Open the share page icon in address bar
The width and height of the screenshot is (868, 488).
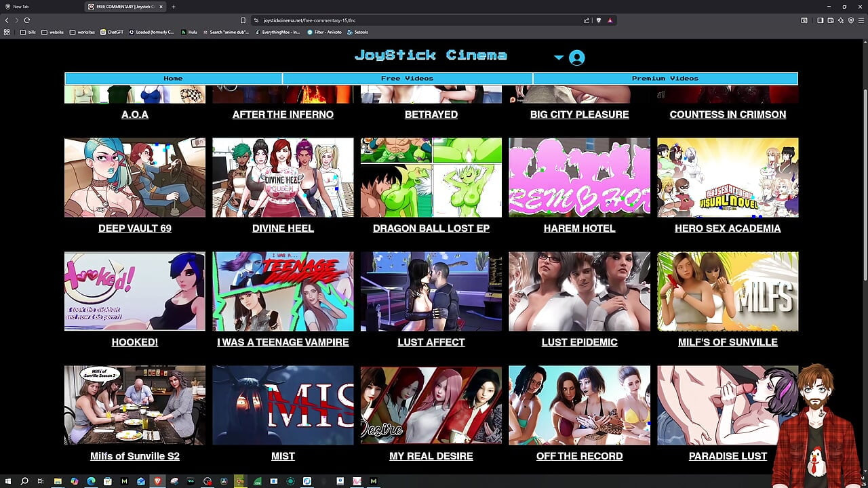(x=587, y=20)
